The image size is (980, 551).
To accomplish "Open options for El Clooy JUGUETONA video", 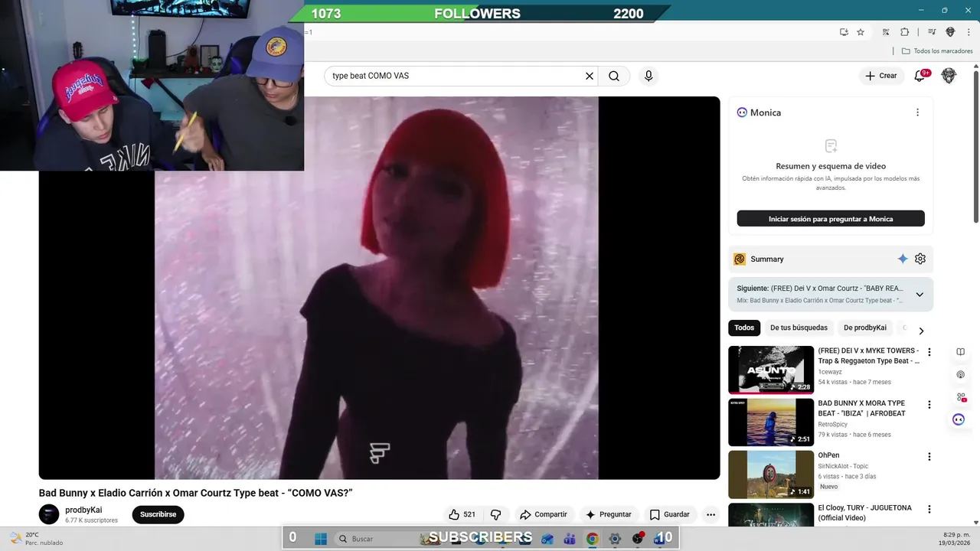I will [929, 509].
